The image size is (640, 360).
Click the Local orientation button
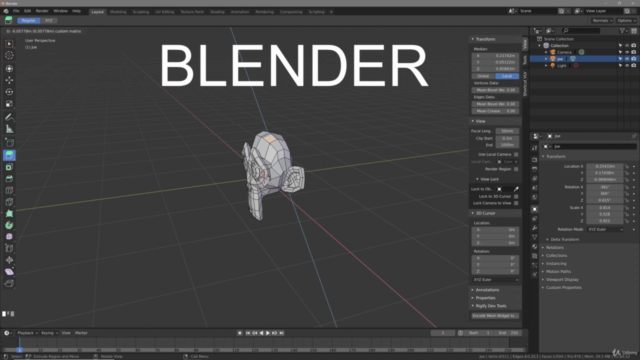click(507, 76)
